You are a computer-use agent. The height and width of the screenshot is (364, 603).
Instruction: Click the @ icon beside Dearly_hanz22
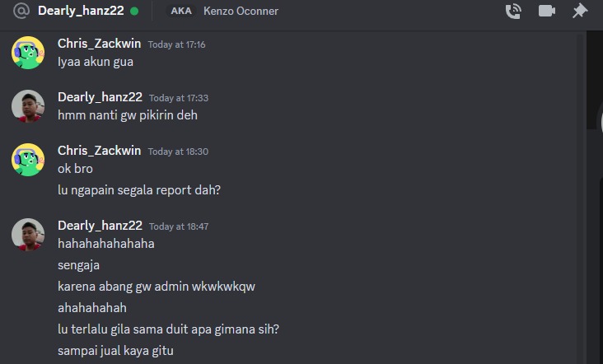click(21, 11)
